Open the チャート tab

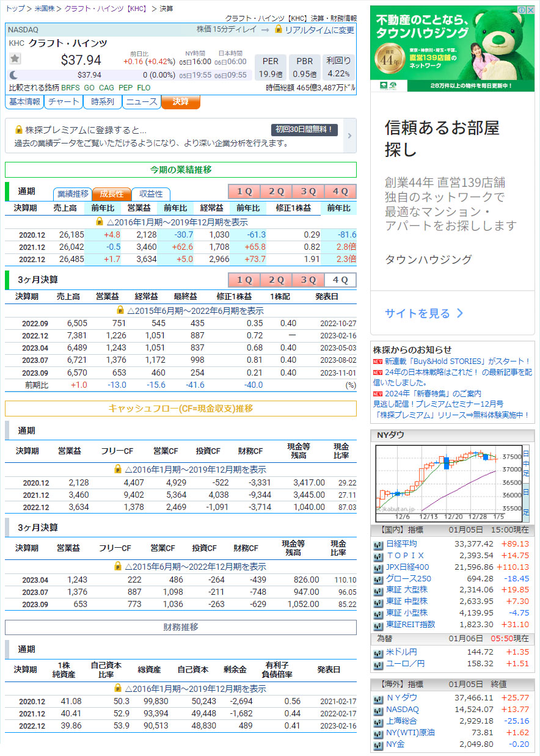(63, 101)
